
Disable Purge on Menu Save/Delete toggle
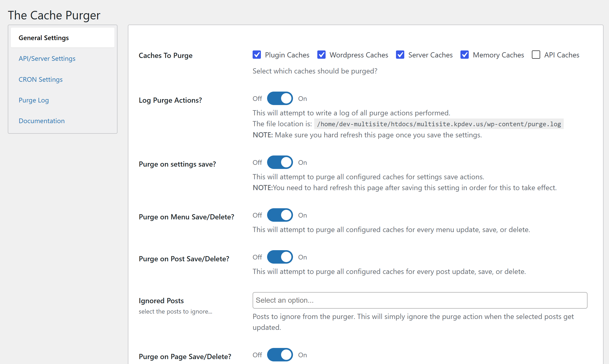280,215
